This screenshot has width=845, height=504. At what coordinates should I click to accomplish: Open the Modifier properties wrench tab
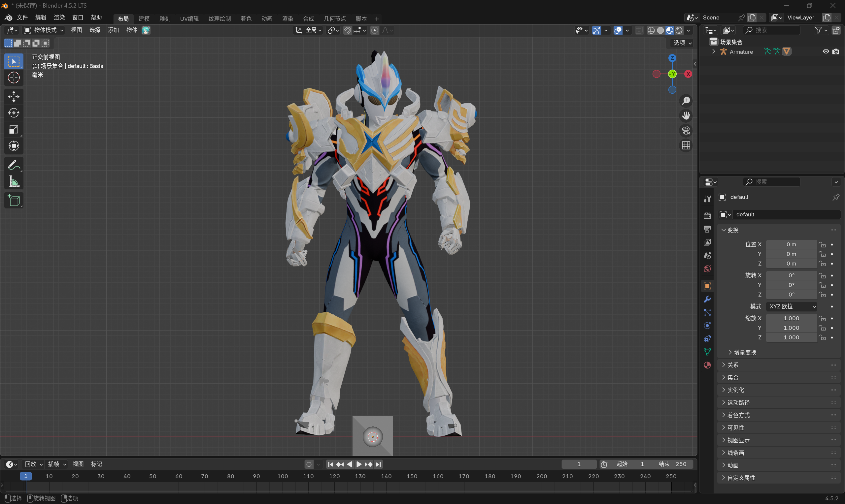(x=707, y=299)
